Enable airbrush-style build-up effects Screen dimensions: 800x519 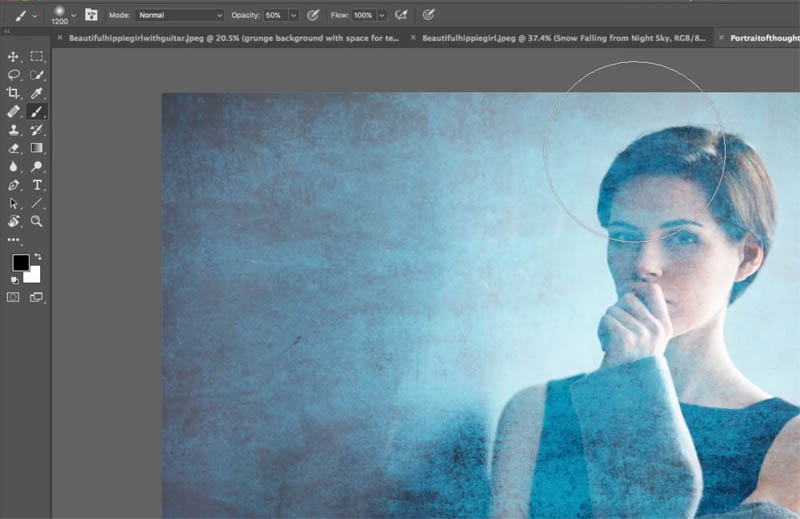coord(402,15)
